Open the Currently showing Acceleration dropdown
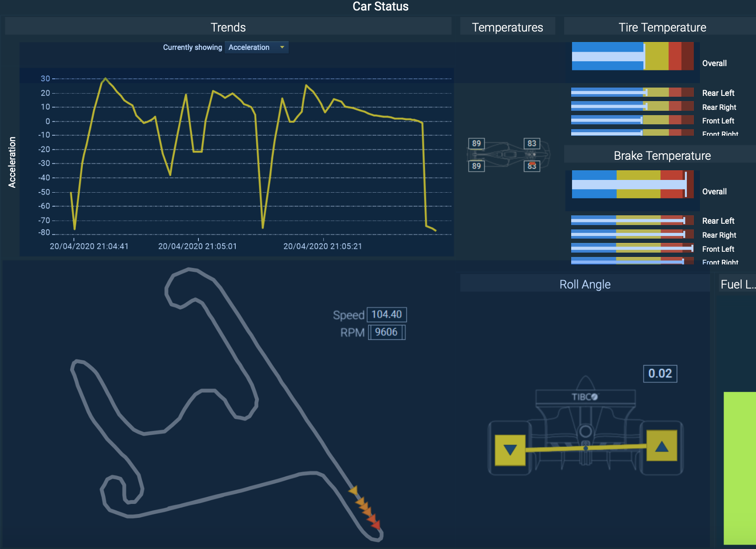Screen dimensions: 756x549 pos(256,47)
